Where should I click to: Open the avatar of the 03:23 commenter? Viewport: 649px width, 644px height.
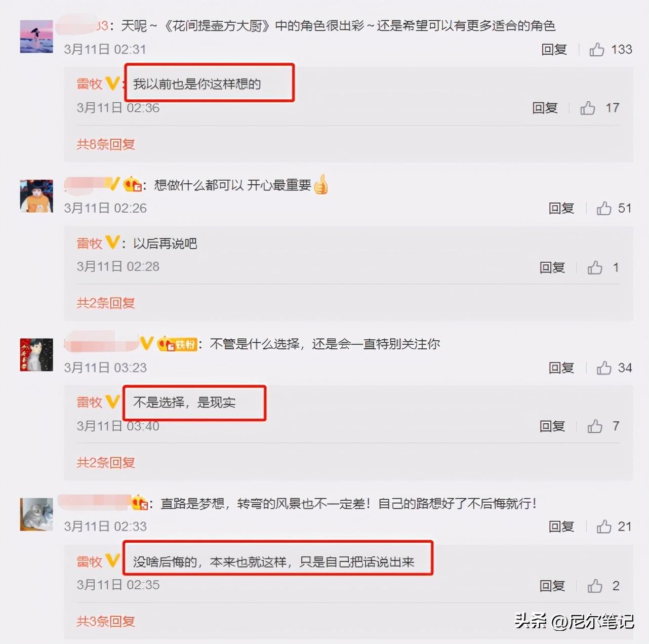pos(36,355)
